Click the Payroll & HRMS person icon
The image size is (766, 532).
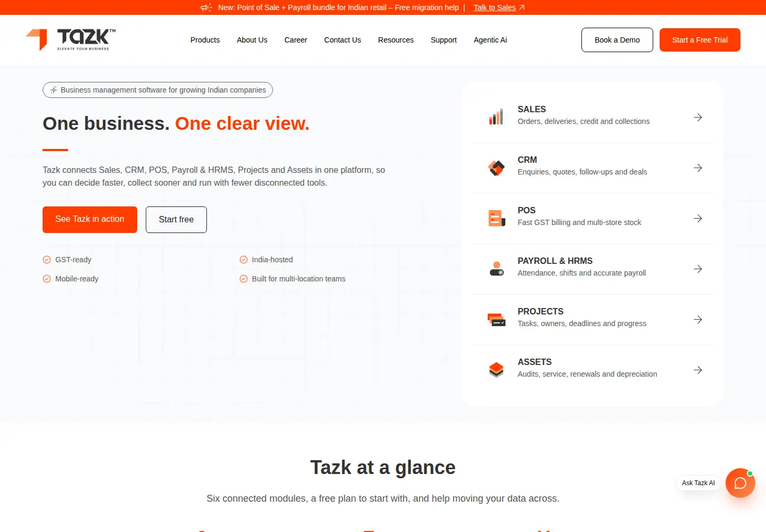pyautogui.click(x=496, y=269)
